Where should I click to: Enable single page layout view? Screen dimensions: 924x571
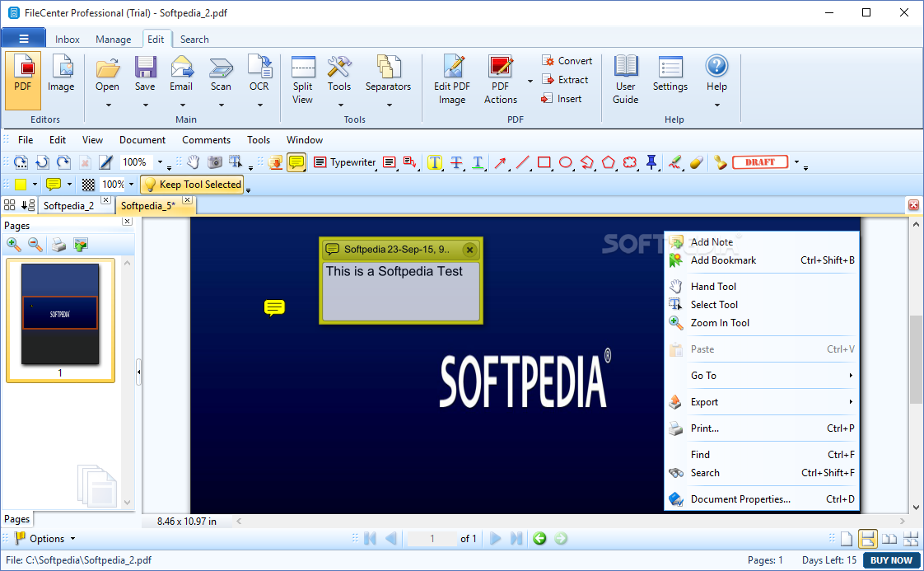[x=847, y=539]
